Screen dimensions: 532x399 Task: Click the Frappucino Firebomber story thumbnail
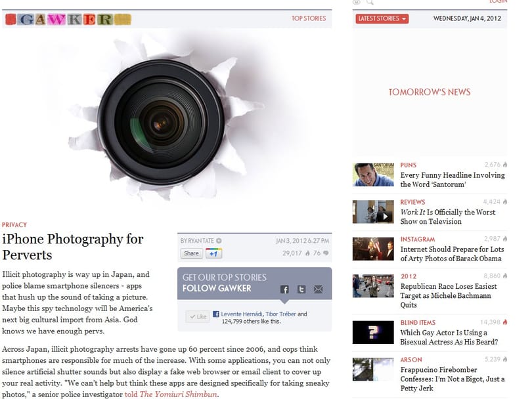tap(373, 369)
